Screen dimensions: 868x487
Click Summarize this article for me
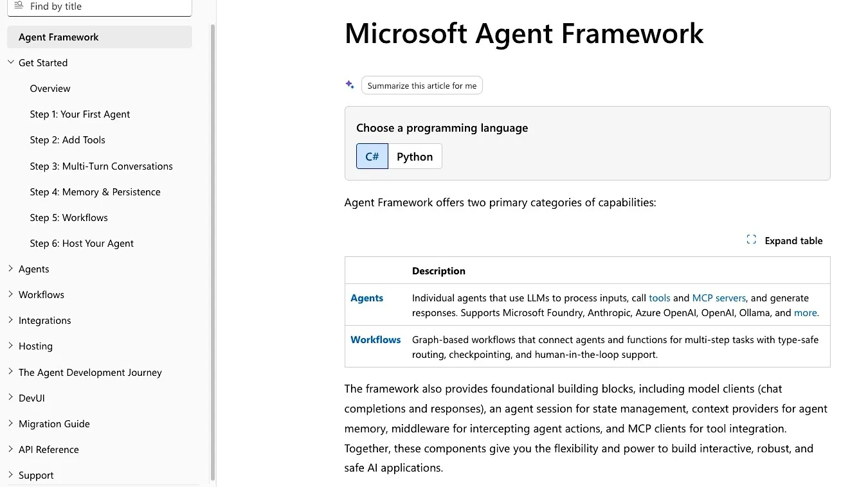pyautogui.click(x=422, y=85)
